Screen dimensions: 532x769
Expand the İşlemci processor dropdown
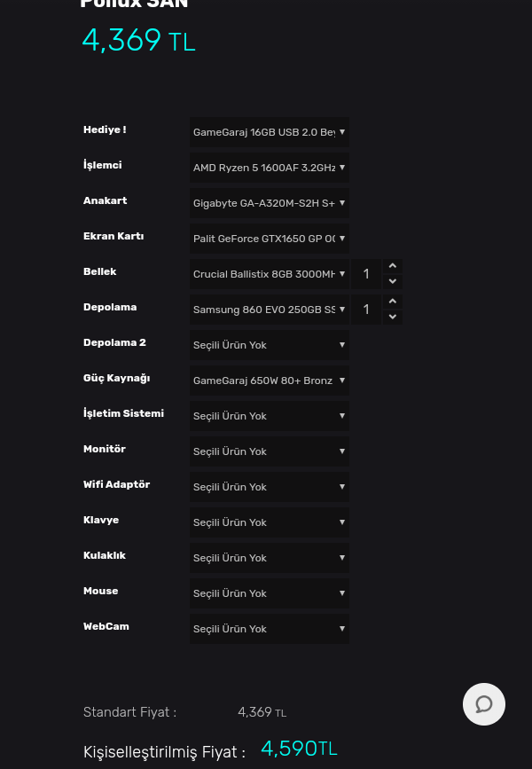269,168
